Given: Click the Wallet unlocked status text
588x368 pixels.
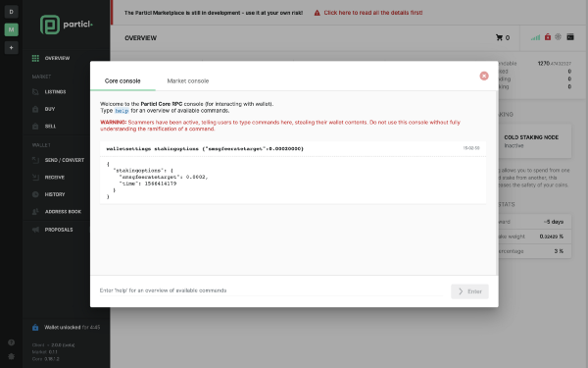Looking at the screenshot, I should click(73, 328).
